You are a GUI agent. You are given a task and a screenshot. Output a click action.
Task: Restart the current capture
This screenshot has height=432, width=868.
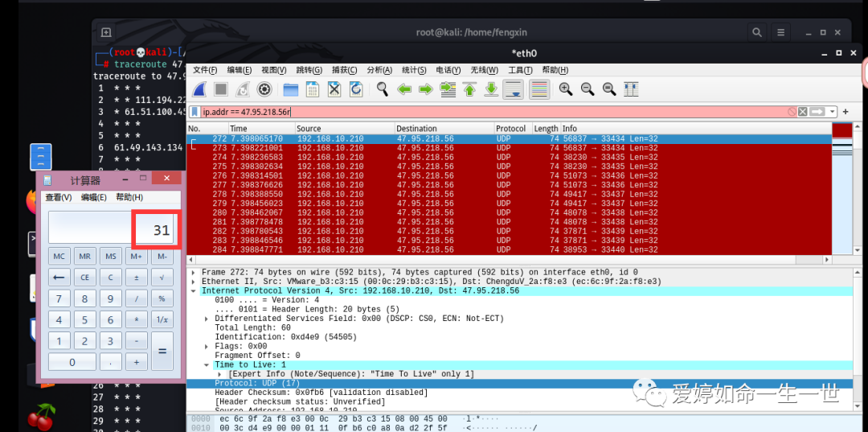243,89
